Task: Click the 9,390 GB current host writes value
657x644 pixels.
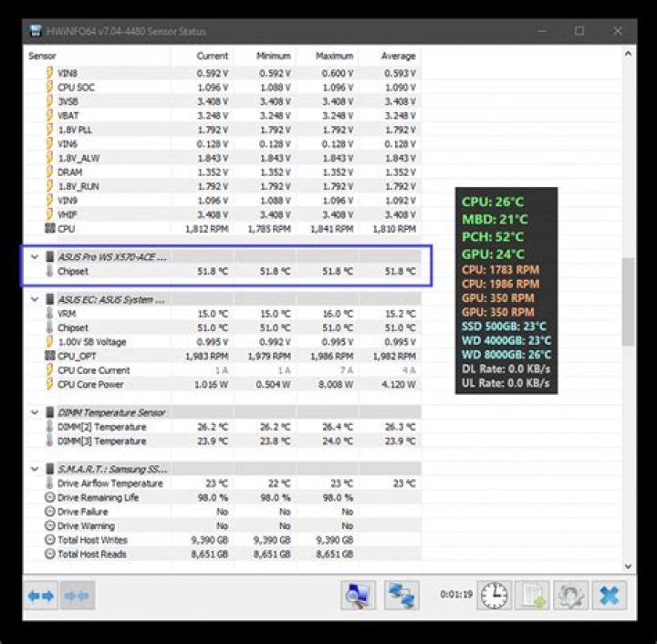Action: click(210, 540)
